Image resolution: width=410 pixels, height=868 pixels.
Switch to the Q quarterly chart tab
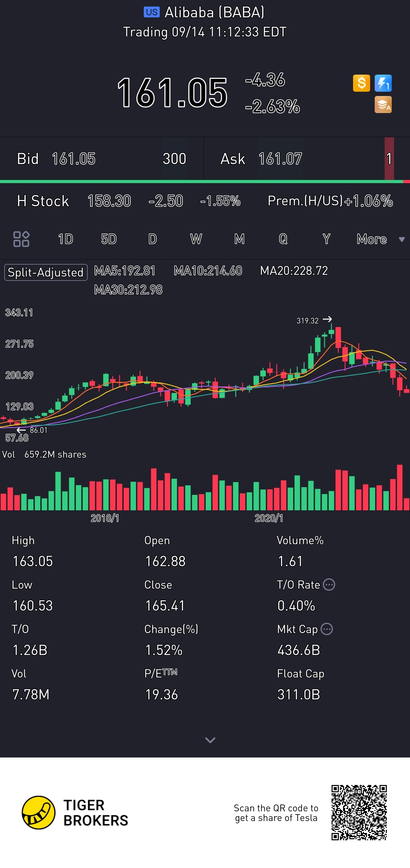283,239
